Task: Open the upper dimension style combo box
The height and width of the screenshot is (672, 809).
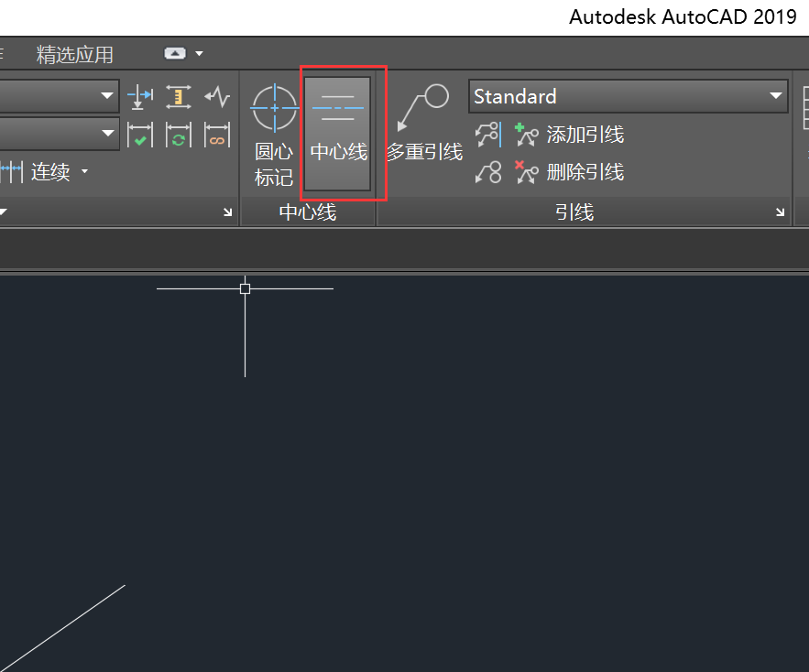Action: [60, 95]
